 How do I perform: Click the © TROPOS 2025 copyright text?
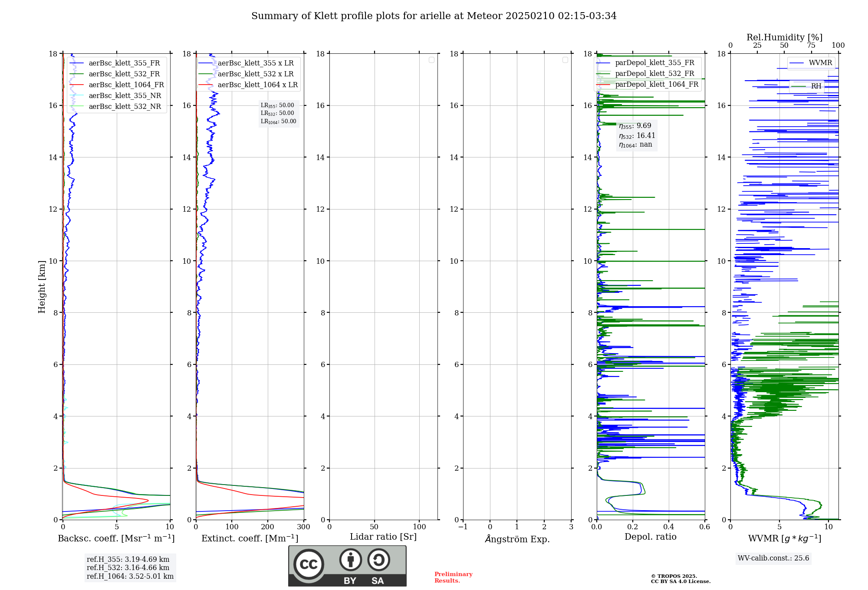click(x=674, y=576)
